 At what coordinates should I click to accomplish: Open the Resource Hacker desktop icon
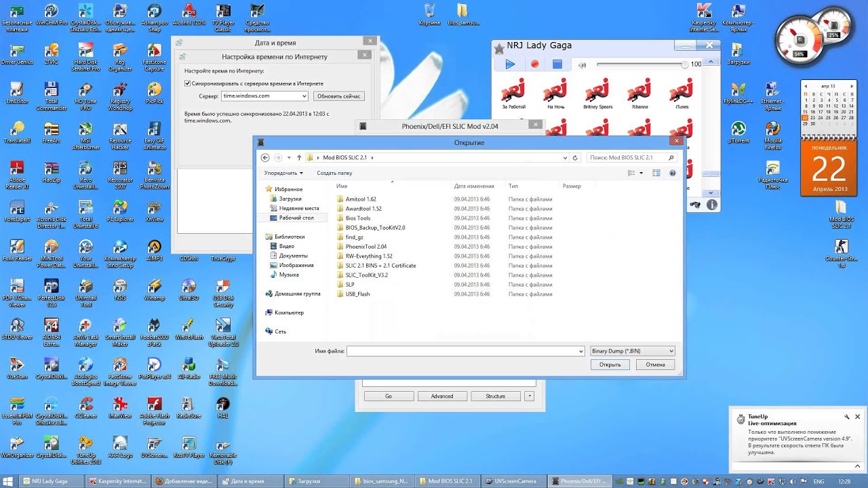[120, 136]
